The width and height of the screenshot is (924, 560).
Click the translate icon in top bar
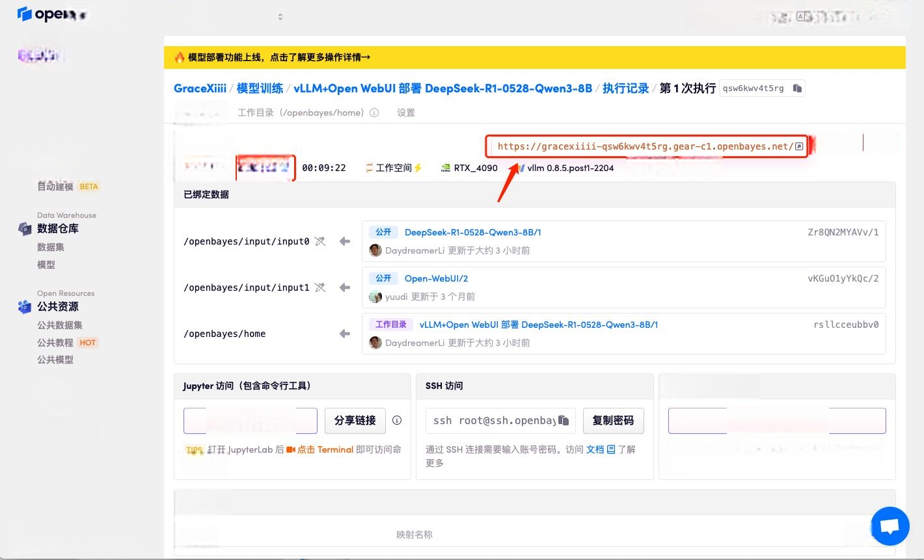pos(802,16)
